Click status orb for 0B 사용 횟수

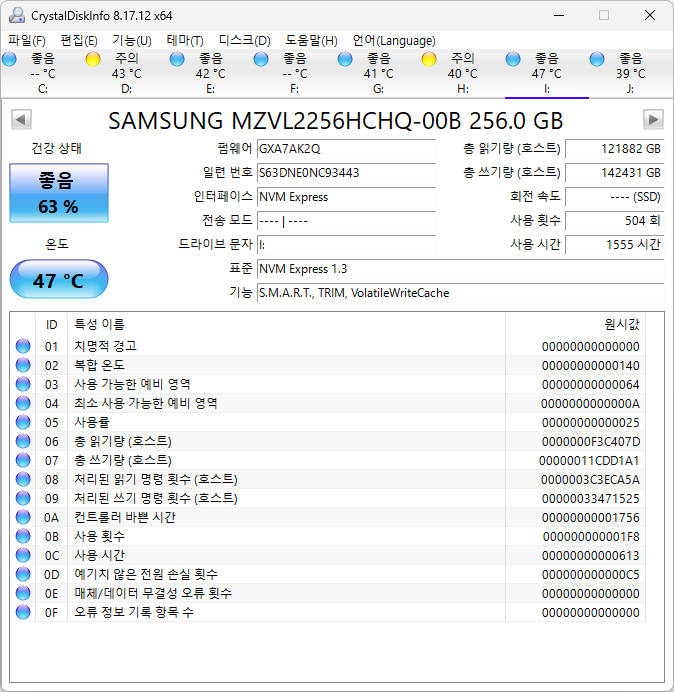(x=23, y=536)
